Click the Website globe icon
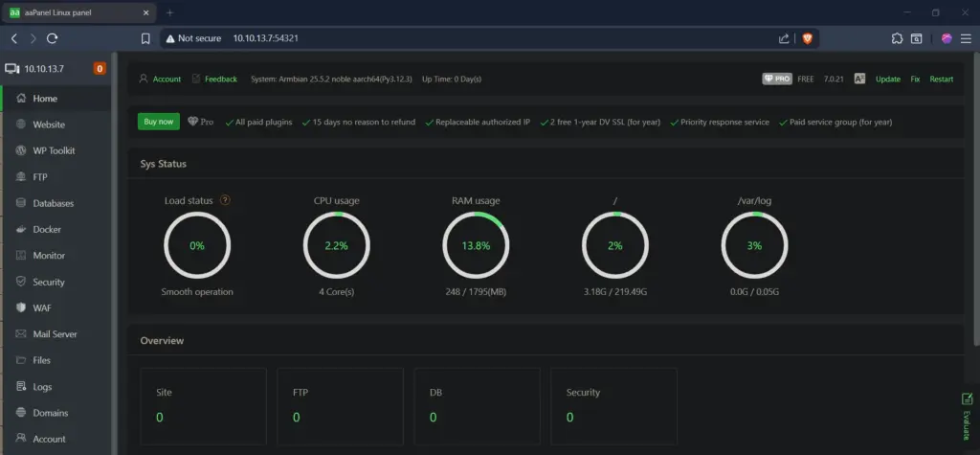This screenshot has height=455, width=980. [21, 125]
